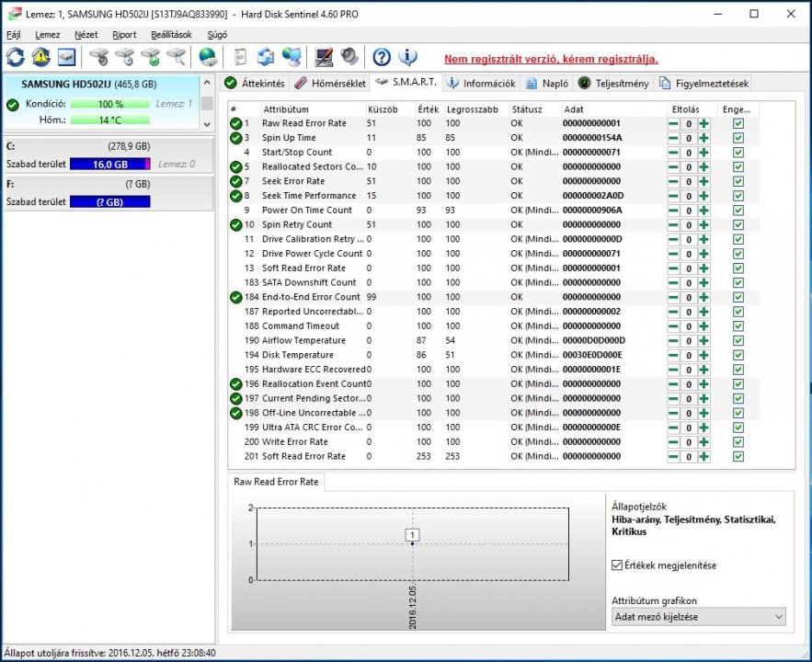This screenshot has width=812, height=662.
Task: Click the yellow warning triangle toolbar icon
Action: click(x=41, y=57)
